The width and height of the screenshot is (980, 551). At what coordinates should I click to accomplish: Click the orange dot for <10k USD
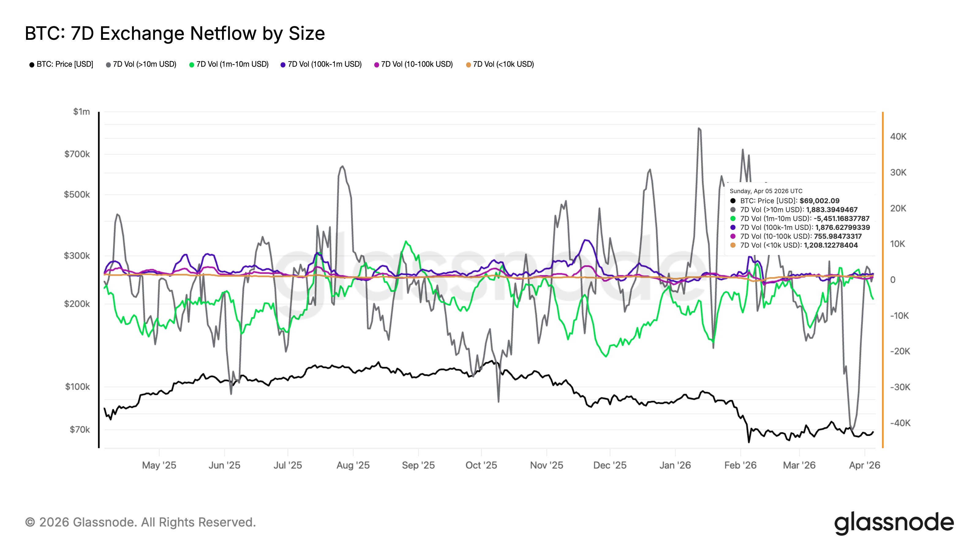click(468, 65)
